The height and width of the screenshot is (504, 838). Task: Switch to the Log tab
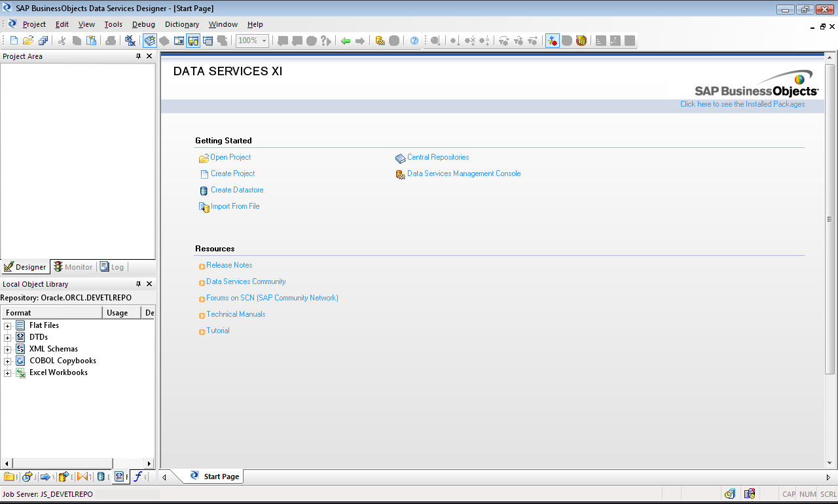click(x=112, y=267)
